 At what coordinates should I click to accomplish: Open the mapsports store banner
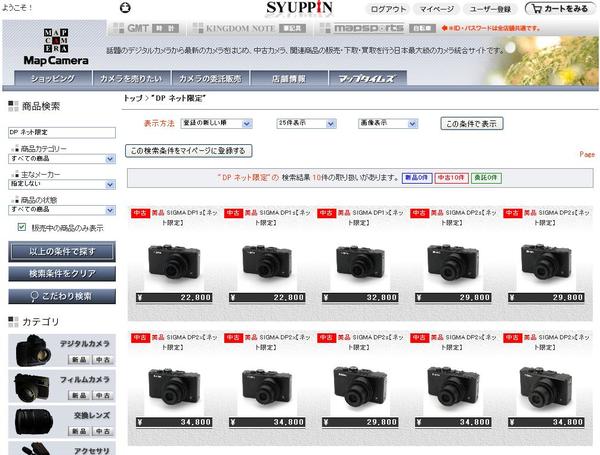coord(377,28)
